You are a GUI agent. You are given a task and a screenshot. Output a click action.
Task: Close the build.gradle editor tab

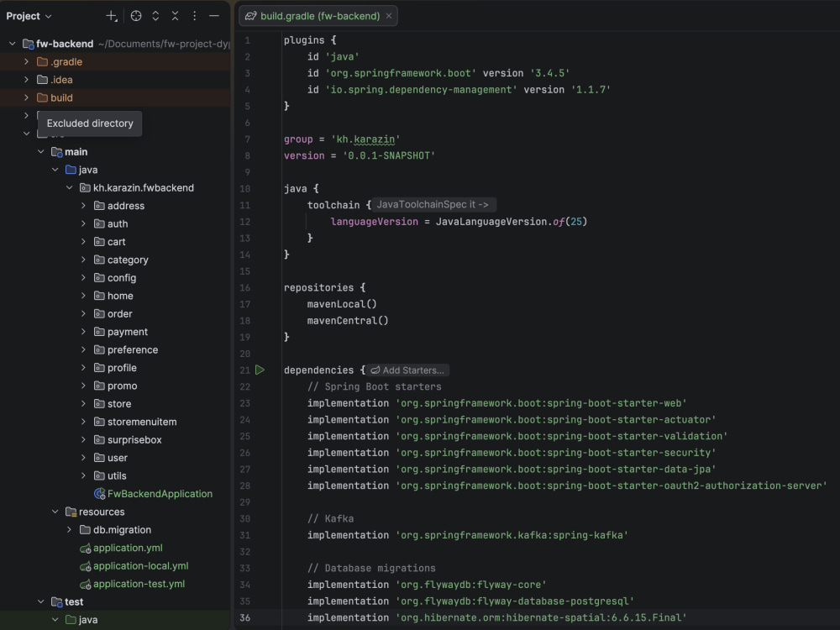pos(389,16)
